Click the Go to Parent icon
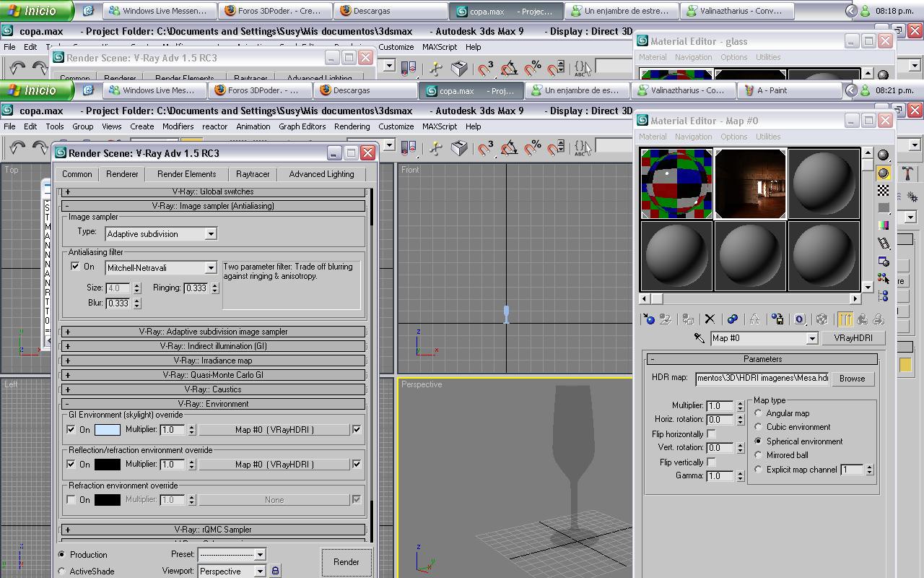Viewport: 924px width, 578px height. click(862, 319)
